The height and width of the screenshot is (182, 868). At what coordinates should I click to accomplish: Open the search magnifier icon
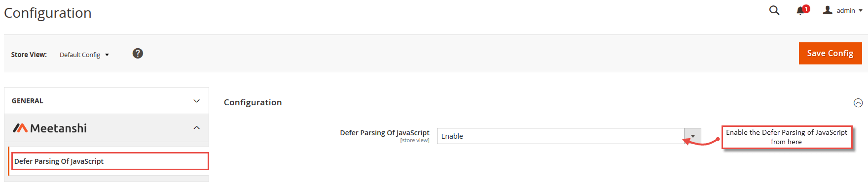[774, 10]
